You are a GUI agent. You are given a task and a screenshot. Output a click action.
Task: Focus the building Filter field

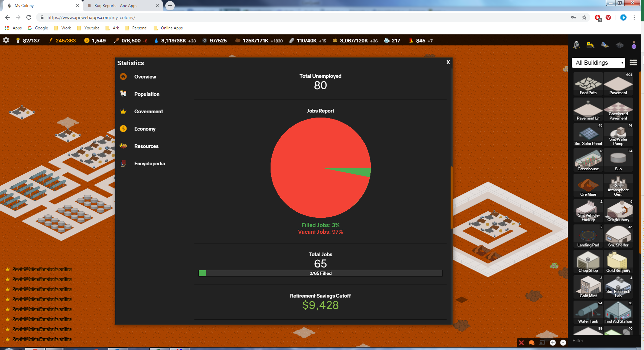[x=604, y=341]
